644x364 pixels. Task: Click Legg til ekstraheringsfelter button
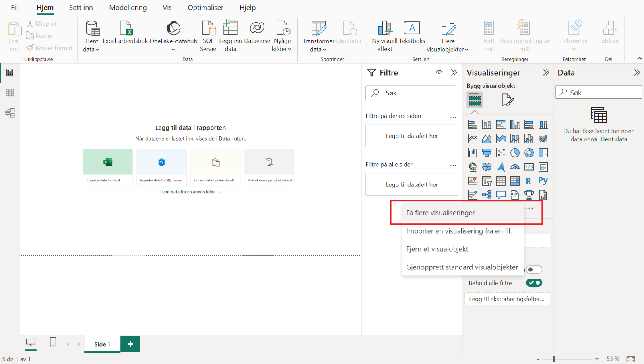click(507, 299)
